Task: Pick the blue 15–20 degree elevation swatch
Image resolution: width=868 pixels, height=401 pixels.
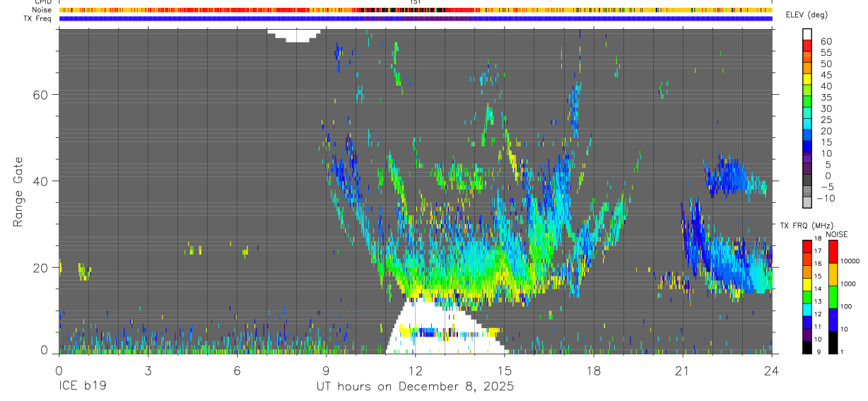Action: (x=807, y=134)
